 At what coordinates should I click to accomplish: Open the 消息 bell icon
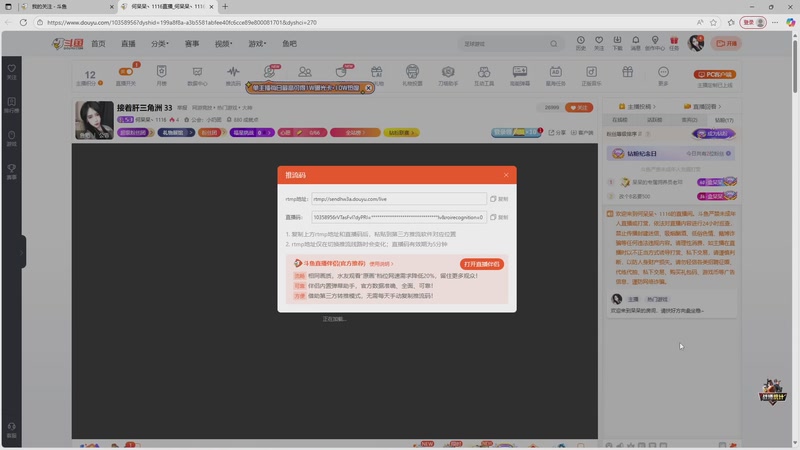tap(636, 43)
